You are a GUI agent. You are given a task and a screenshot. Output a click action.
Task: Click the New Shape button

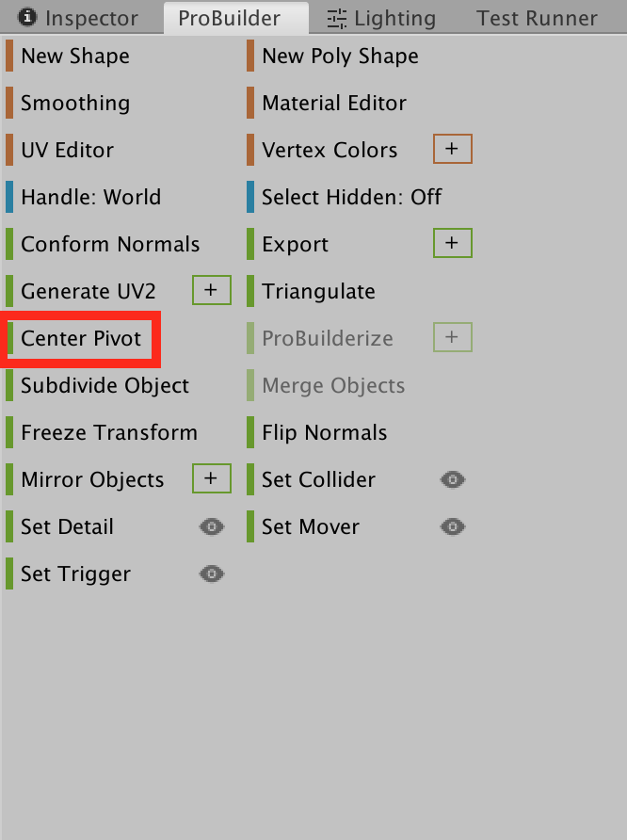(x=75, y=57)
